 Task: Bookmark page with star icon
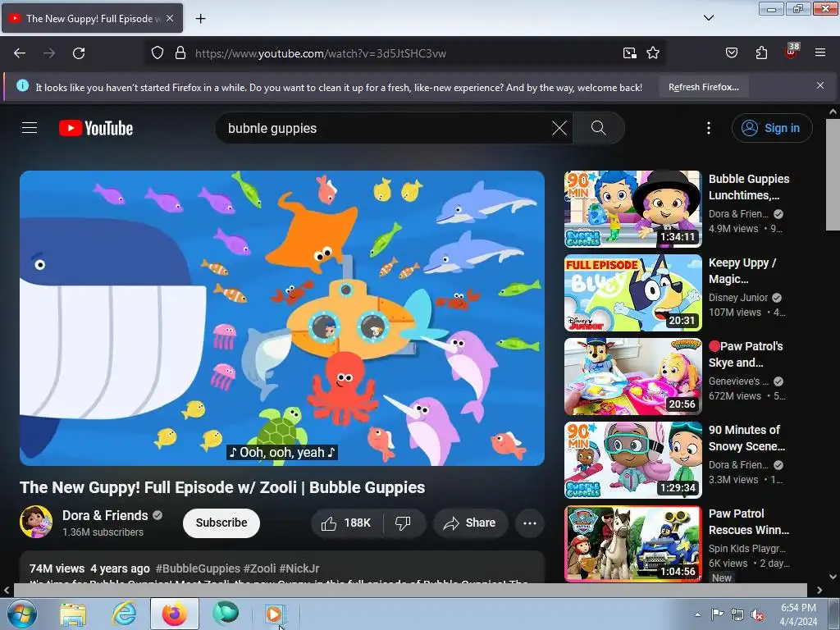pos(652,53)
